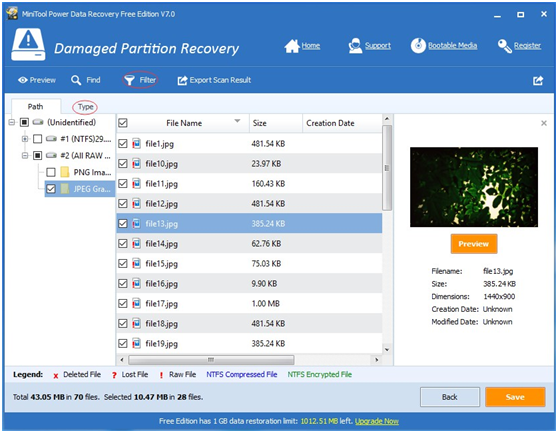
Task: Open the Home page icon
Action: click(x=291, y=46)
